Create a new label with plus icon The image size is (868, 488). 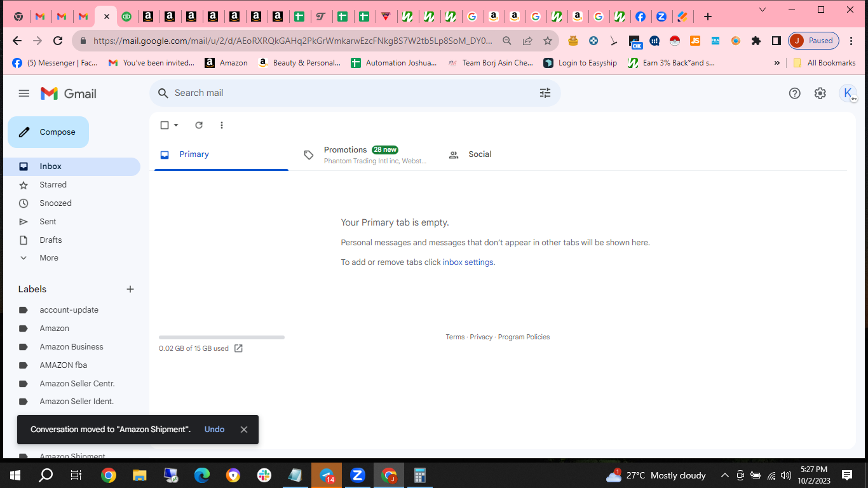click(130, 289)
